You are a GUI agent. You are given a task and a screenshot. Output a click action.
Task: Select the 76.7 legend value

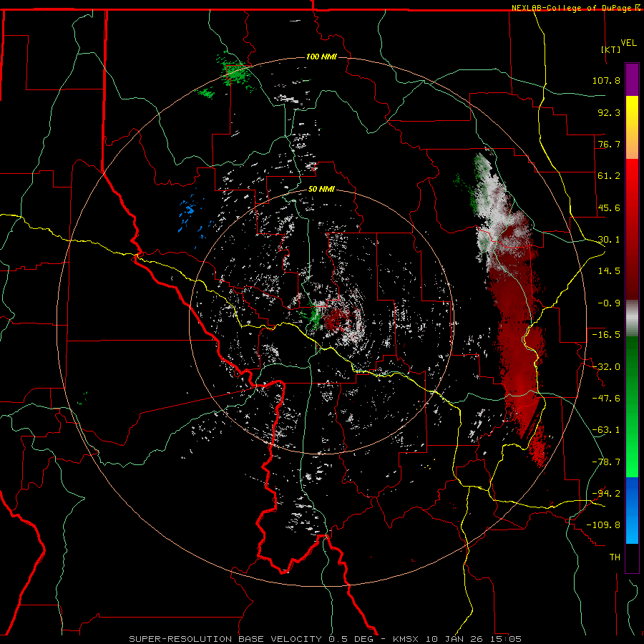pyautogui.click(x=609, y=144)
